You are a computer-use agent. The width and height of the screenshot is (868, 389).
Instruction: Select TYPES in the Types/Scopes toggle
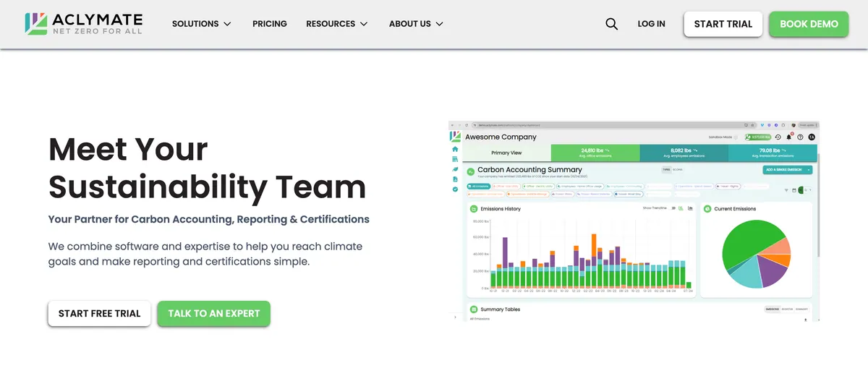coord(666,169)
